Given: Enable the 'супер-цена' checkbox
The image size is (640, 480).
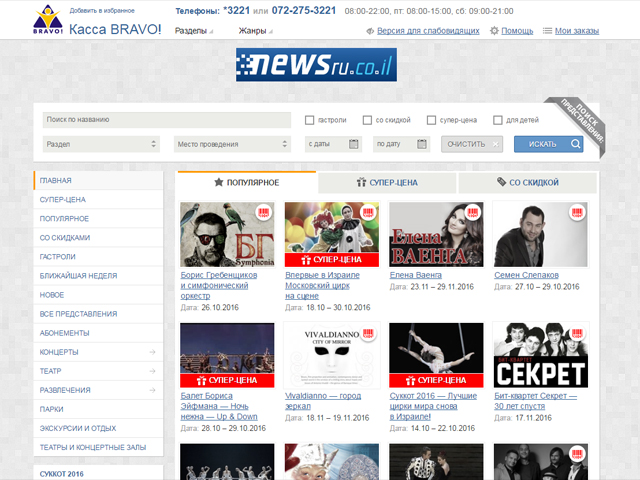Looking at the screenshot, I should (x=431, y=120).
